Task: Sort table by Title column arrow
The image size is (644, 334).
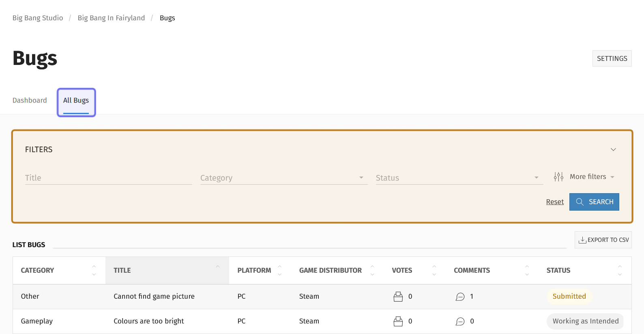Action: [218, 267]
